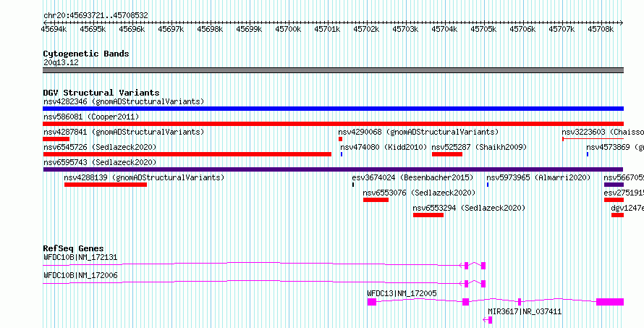Click the nsv4287841 (gnomADStructuralVariants) label
The height and width of the screenshot is (328, 644).
(124, 132)
